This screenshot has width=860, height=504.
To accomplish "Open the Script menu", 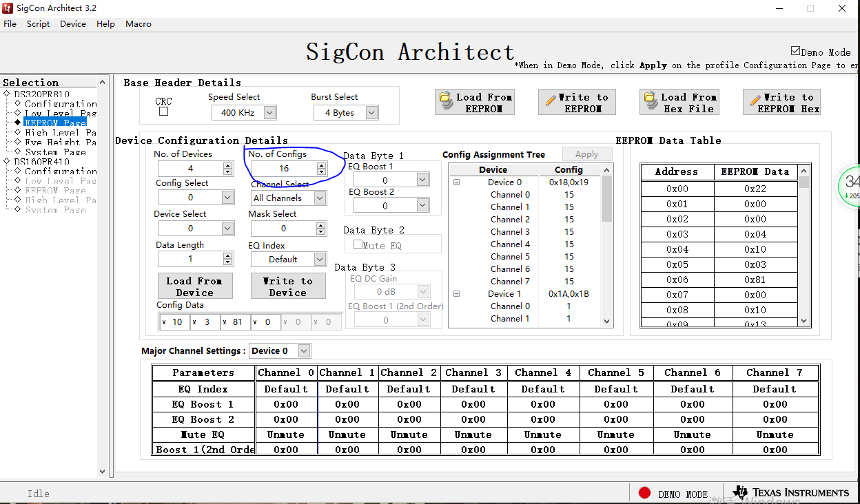I will 38,23.
